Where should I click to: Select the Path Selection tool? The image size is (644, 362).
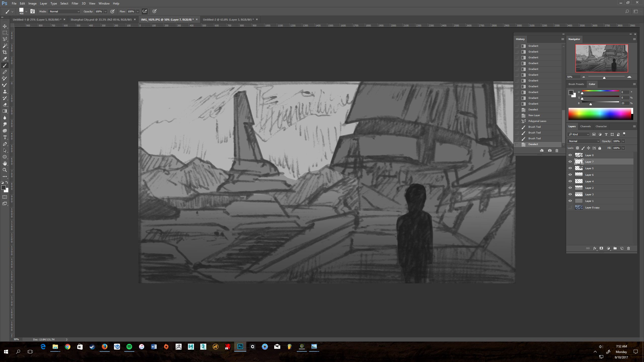pos(5,150)
